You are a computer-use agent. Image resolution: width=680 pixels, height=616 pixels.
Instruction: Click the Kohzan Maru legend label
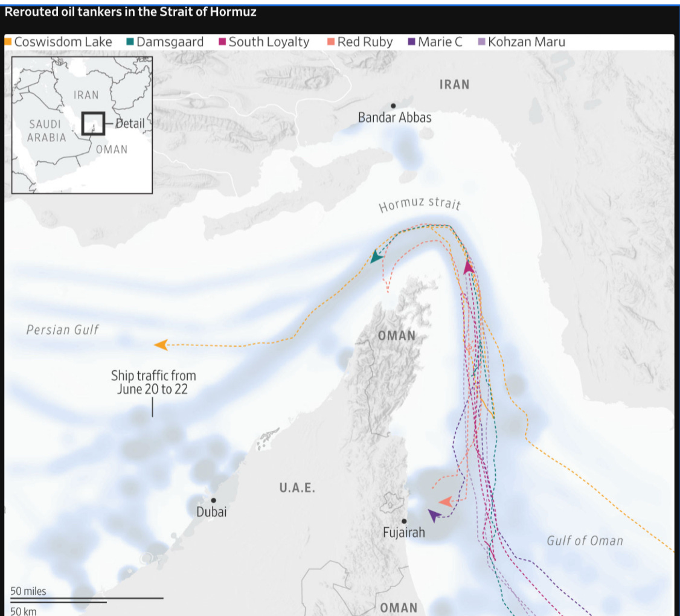pos(527,42)
